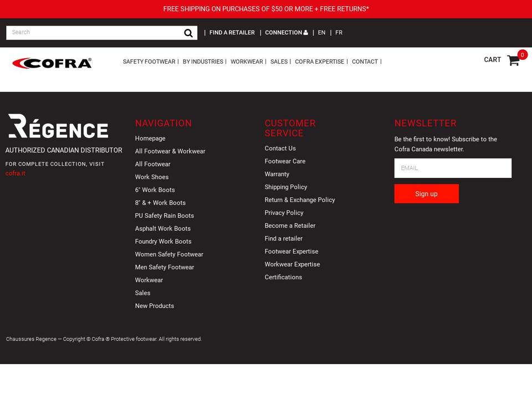This screenshot has width=532, height=399.
Task: Open Find a retailer footer link
Action: [283, 238]
